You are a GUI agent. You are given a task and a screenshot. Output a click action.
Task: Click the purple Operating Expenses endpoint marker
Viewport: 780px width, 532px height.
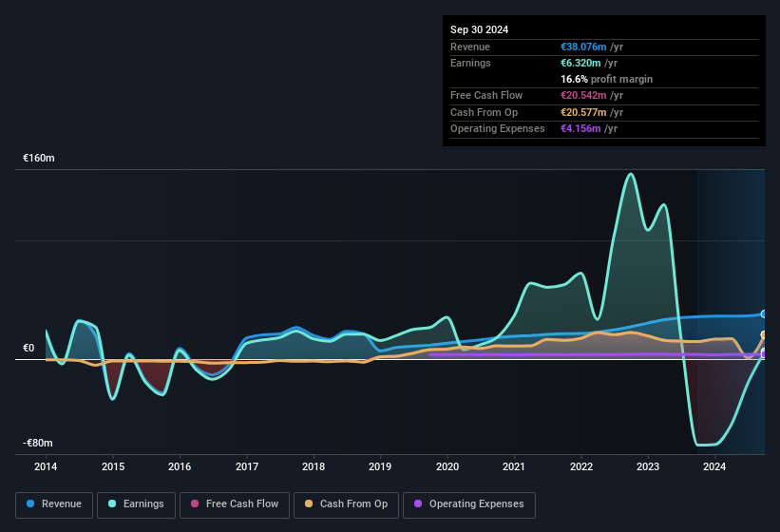click(764, 354)
